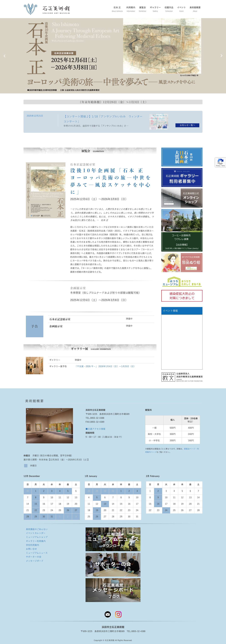226x644 pixels.
Task: Click the おうちミュージアム banner
Action: 182,281
